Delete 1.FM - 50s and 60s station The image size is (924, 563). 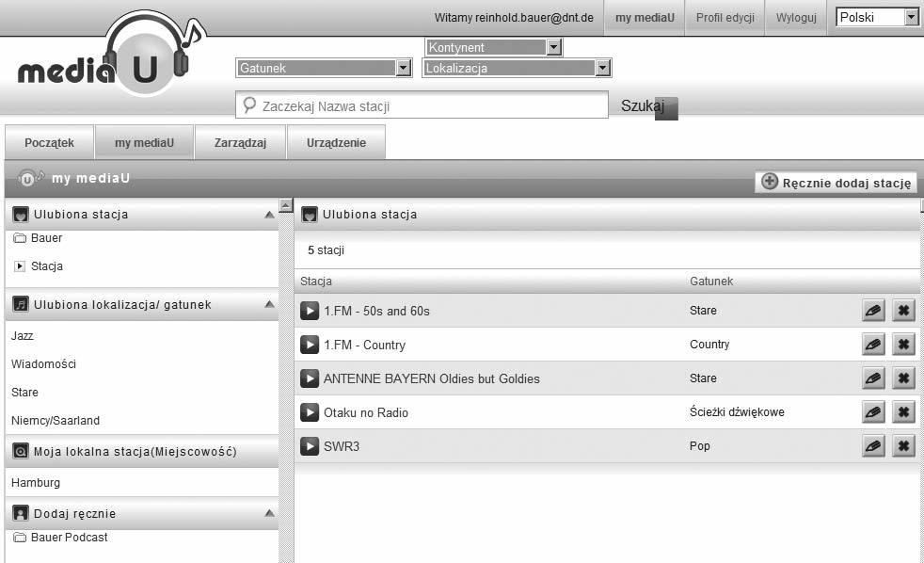[x=903, y=310]
